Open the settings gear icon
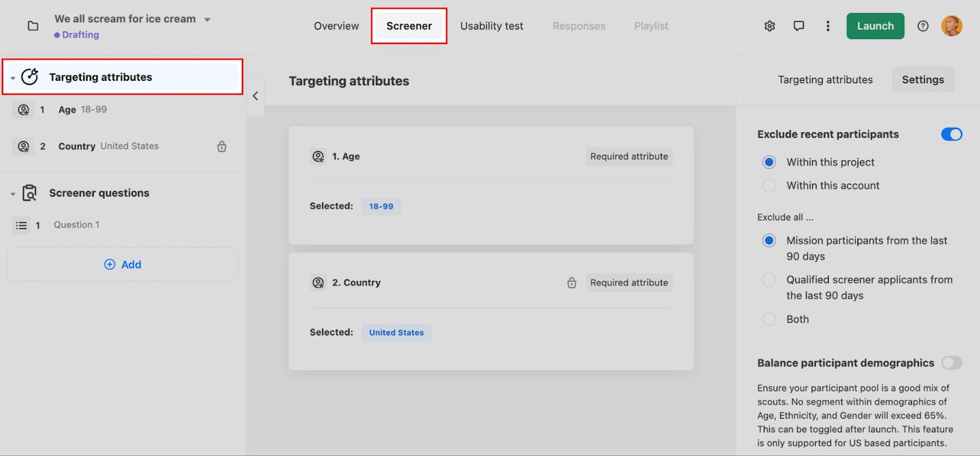 [x=770, y=26]
